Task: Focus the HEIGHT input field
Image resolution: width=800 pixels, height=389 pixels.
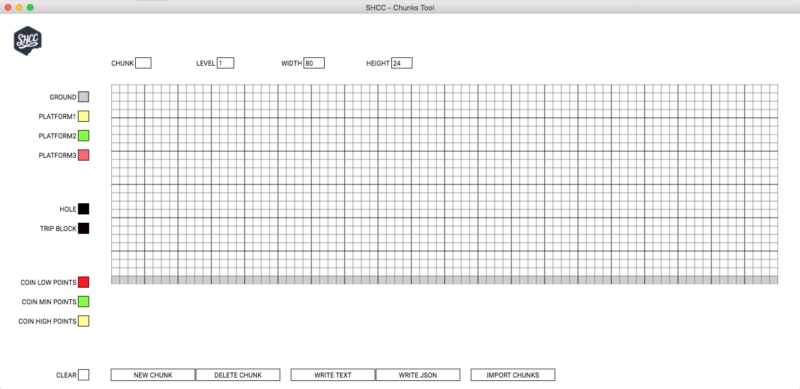Action: tap(402, 63)
